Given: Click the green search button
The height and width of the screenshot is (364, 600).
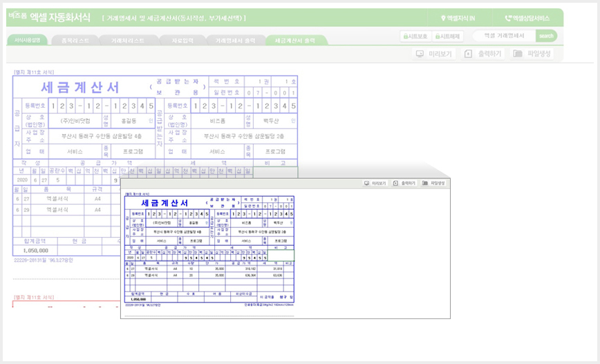Looking at the screenshot, I should coord(546,35).
